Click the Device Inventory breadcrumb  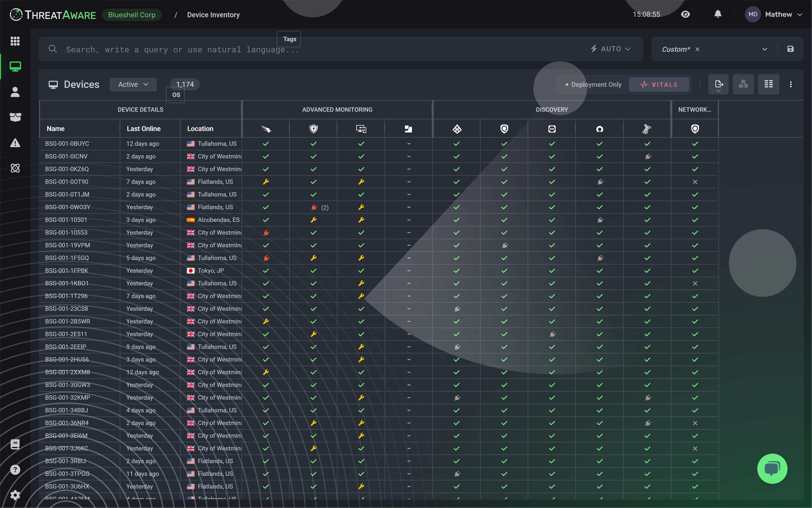[x=213, y=15]
